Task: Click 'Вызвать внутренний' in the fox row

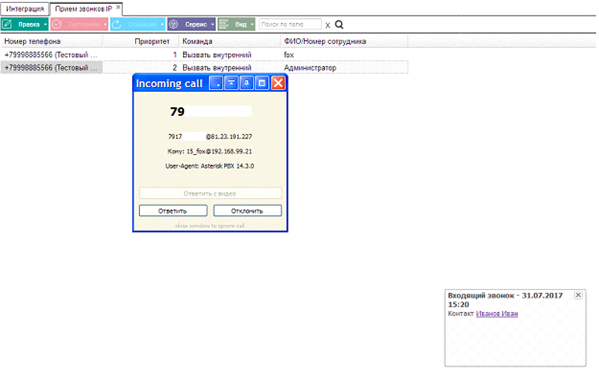Action: tap(217, 55)
